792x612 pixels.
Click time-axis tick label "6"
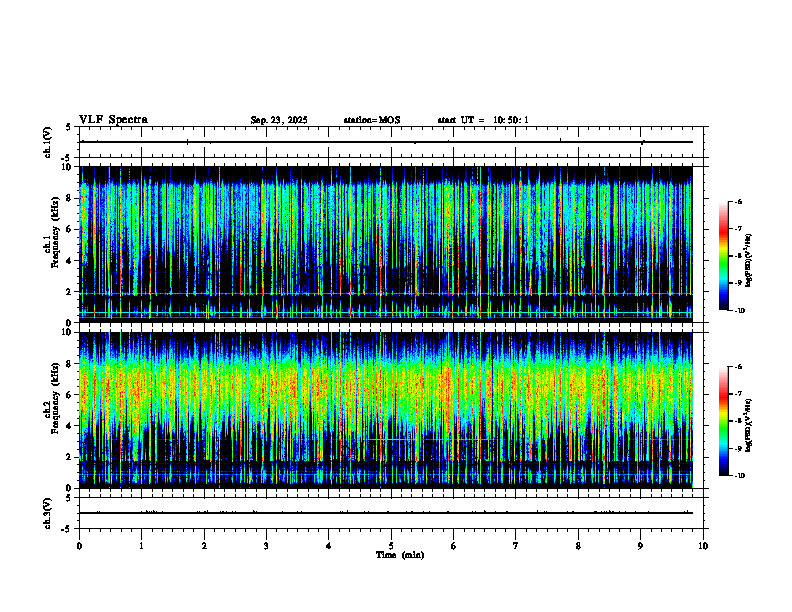454,546
